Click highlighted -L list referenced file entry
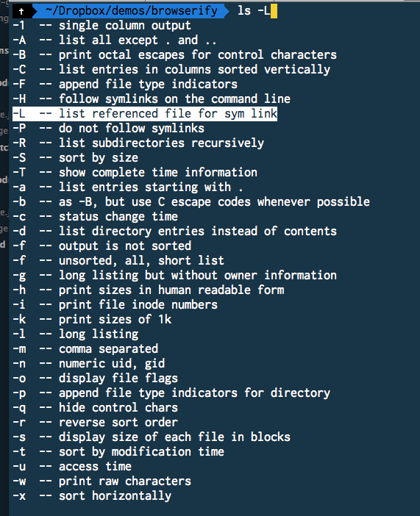Image resolution: width=420 pixels, height=516 pixels. pyautogui.click(x=145, y=114)
